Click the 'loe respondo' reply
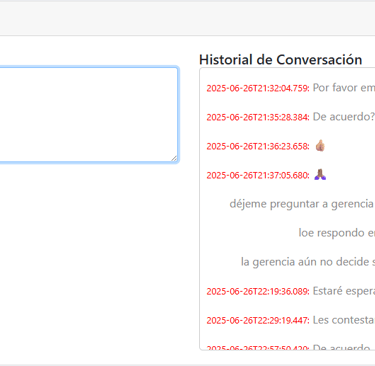 (337, 233)
